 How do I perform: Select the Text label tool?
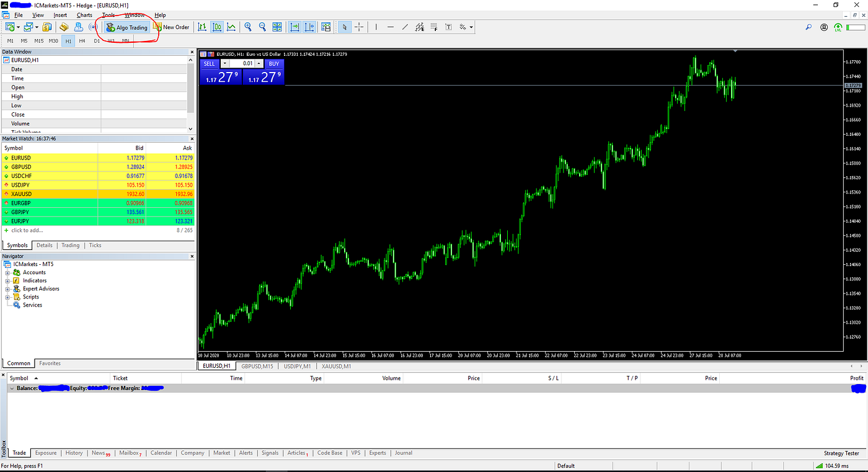pos(448,27)
